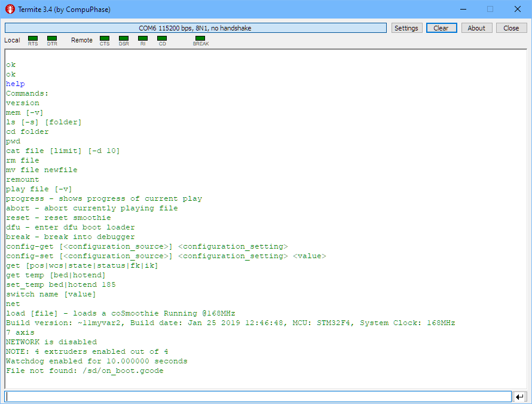This screenshot has width=532, height=404.
Task: Focus the command input field
Action: (258, 397)
